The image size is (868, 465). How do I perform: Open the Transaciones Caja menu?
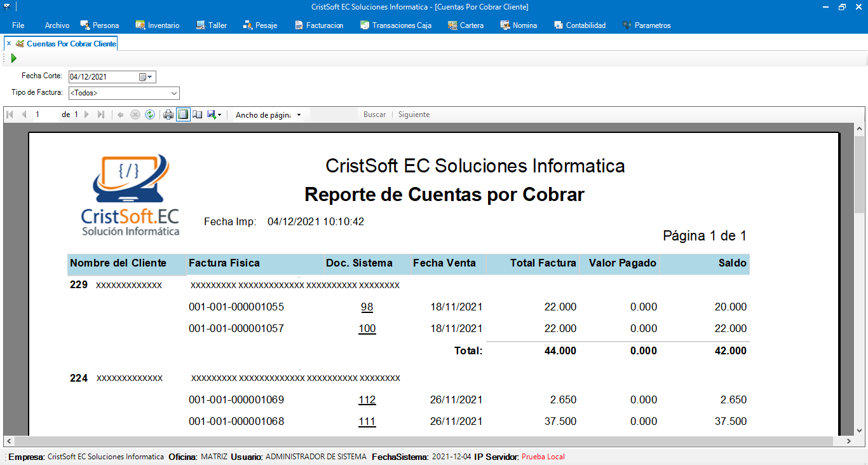[x=396, y=25]
